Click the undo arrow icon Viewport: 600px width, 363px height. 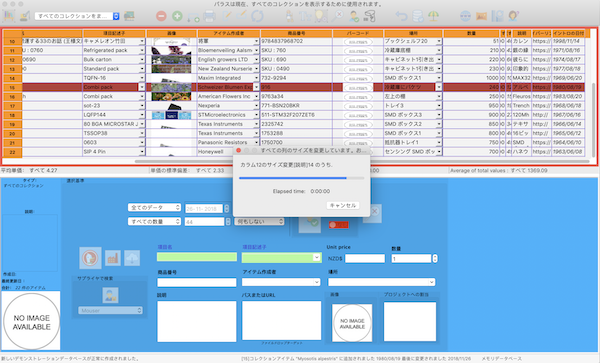pos(401,16)
